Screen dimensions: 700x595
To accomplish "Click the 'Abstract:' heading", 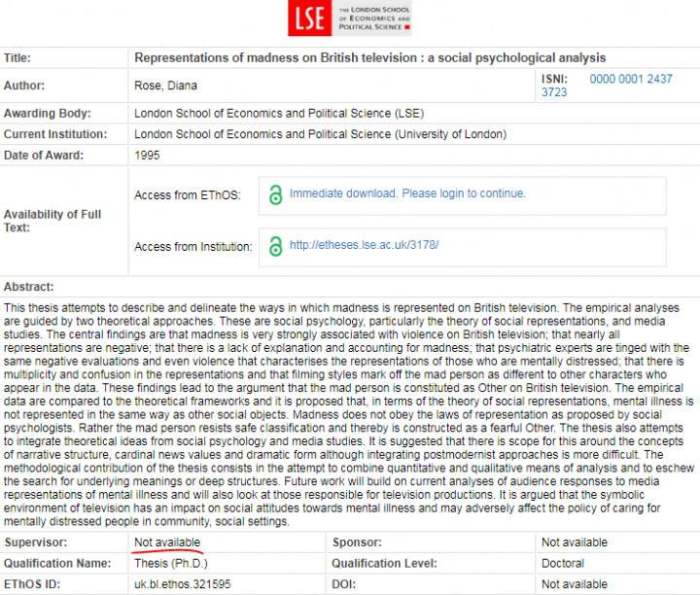I will pos(28,287).
